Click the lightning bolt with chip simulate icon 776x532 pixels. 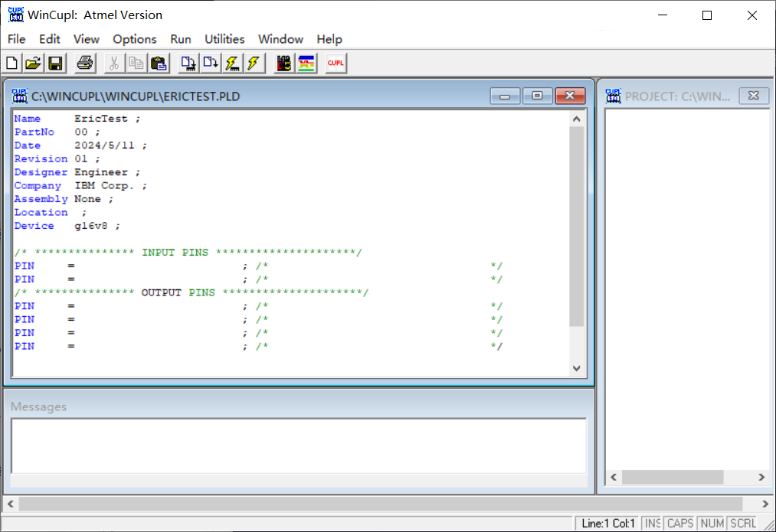233,64
